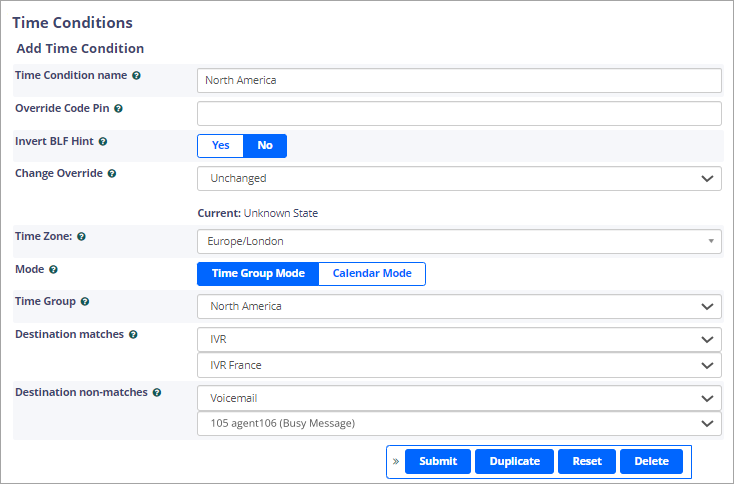Viewport: 734px width, 484px height.
Task: Open the IVR destination matches dropdown
Action: (459, 339)
